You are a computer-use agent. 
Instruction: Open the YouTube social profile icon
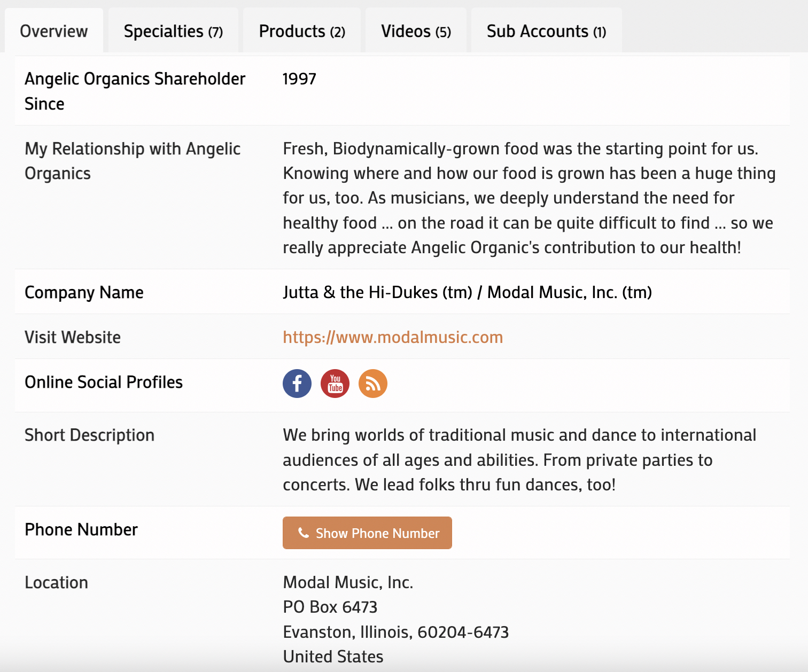pos(335,384)
